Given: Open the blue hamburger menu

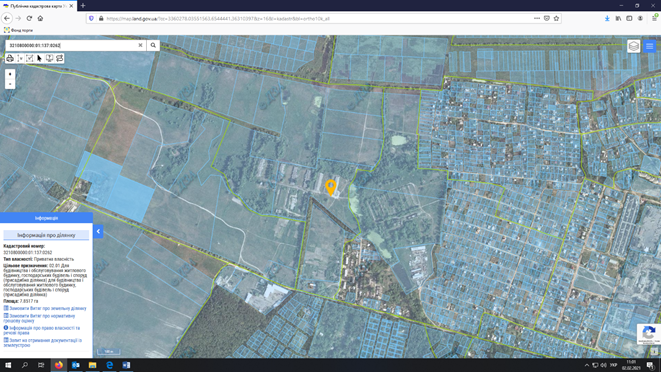Looking at the screenshot, I should (650, 46).
